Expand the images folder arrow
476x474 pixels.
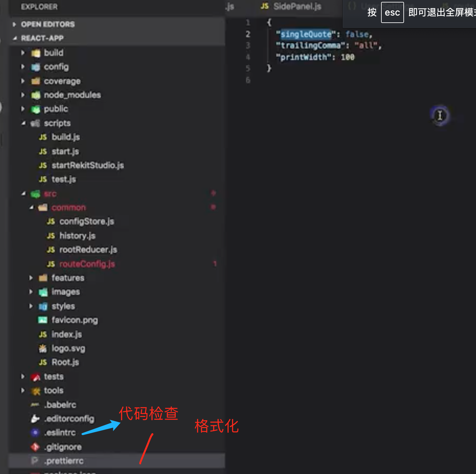31,292
